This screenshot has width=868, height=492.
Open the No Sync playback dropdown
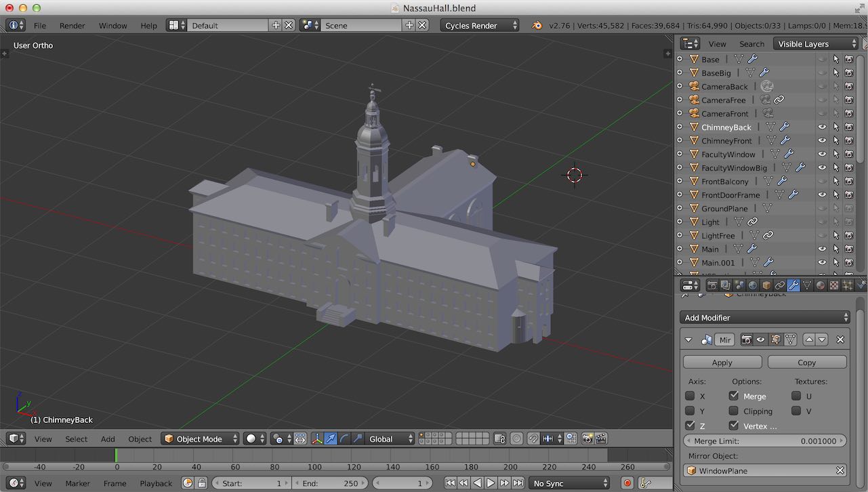pyautogui.click(x=569, y=483)
